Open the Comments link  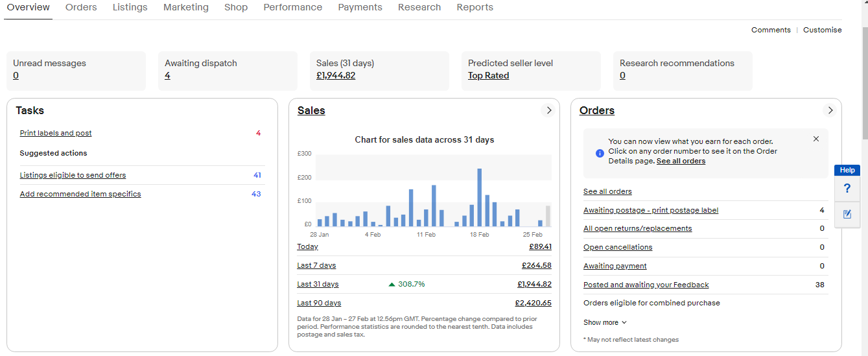[771, 30]
